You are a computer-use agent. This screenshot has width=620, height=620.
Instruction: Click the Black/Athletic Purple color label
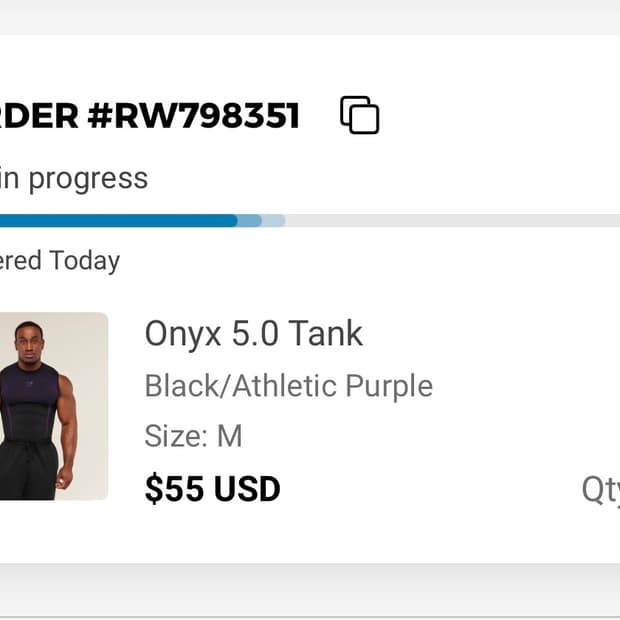[x=288, y=386]
